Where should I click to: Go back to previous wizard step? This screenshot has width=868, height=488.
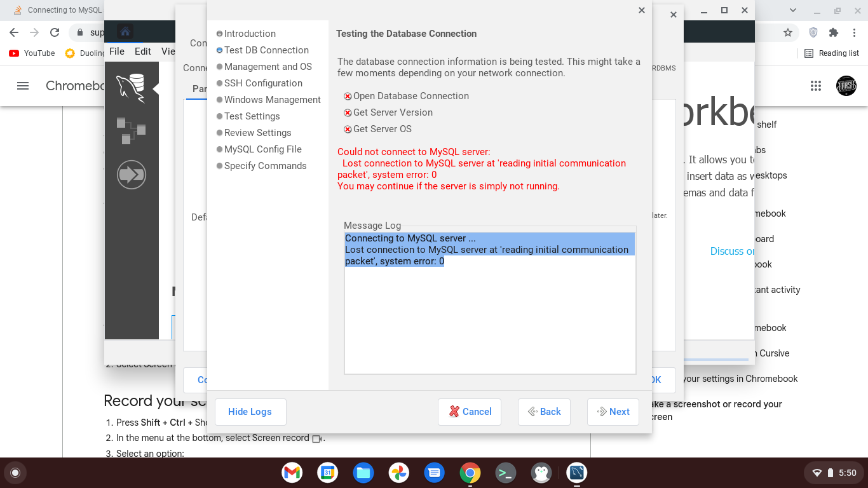(x=544, y=412)
